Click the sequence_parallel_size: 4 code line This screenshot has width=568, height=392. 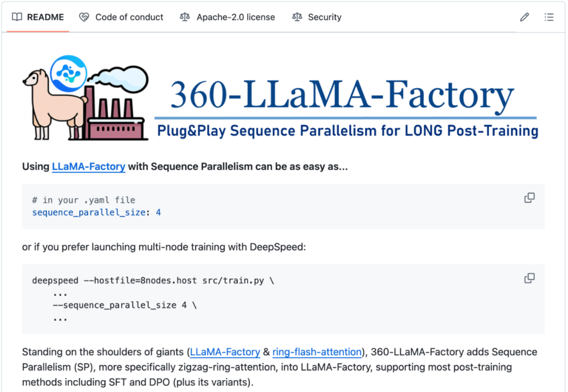point(96,213)
